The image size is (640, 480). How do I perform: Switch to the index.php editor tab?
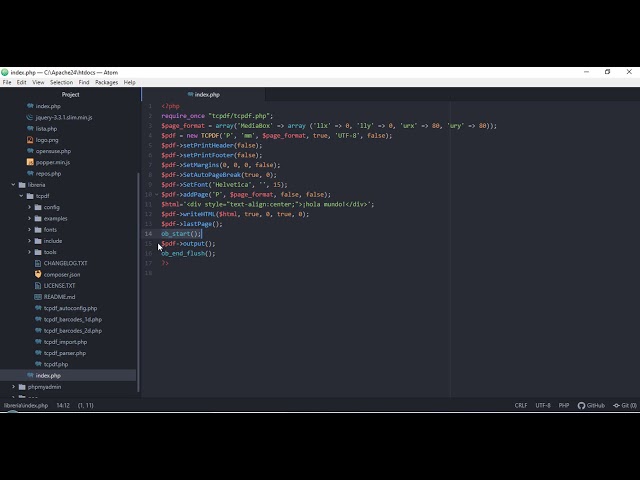(207, 94)
